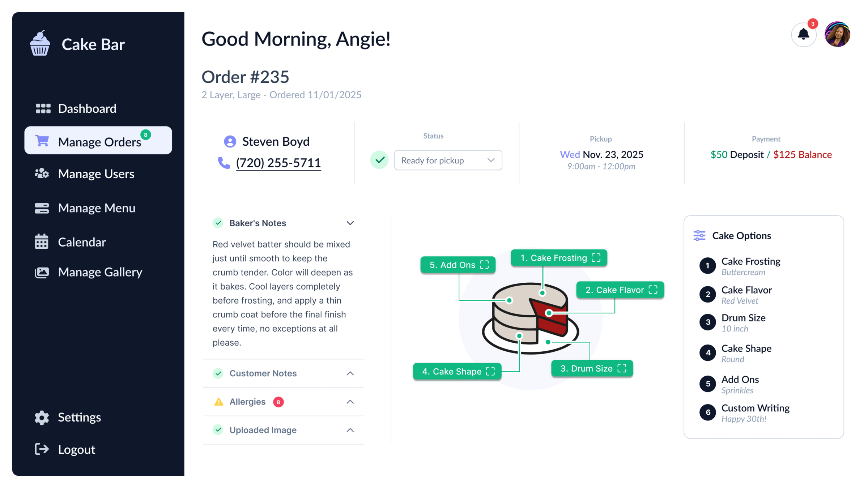This screenshot has height=488, width=868.
Task: Expand the Customer Notes section chevron
Action: pyautogui.click(x=350, y=373)
